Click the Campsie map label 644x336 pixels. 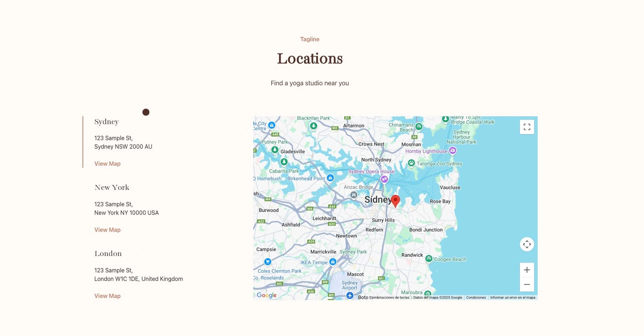[266, 249]
